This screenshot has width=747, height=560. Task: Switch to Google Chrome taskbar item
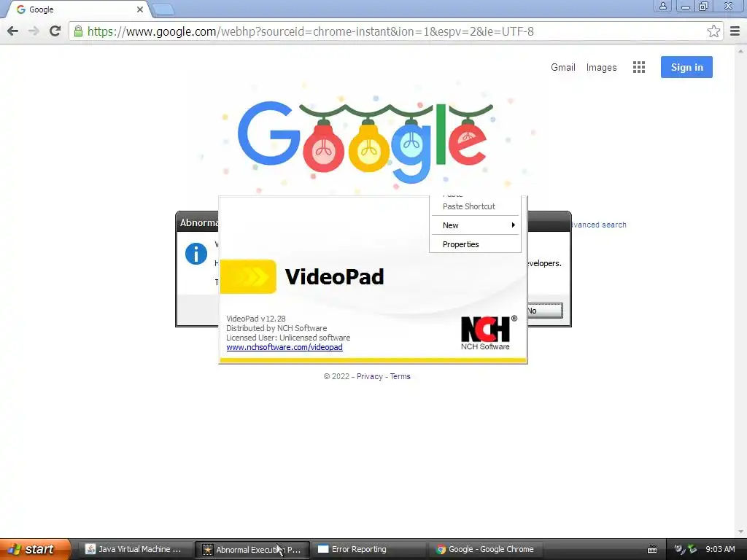[485, 549]
